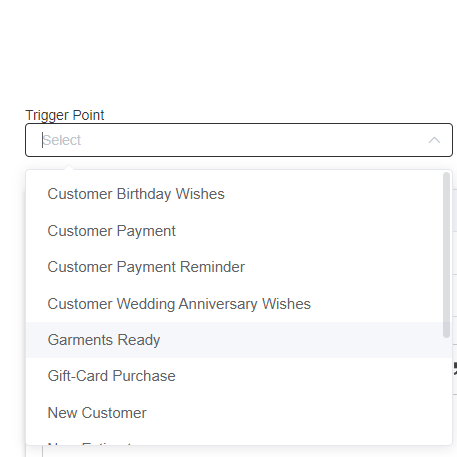Click the partially visible option below New Customer

click(x=90, y=443)
